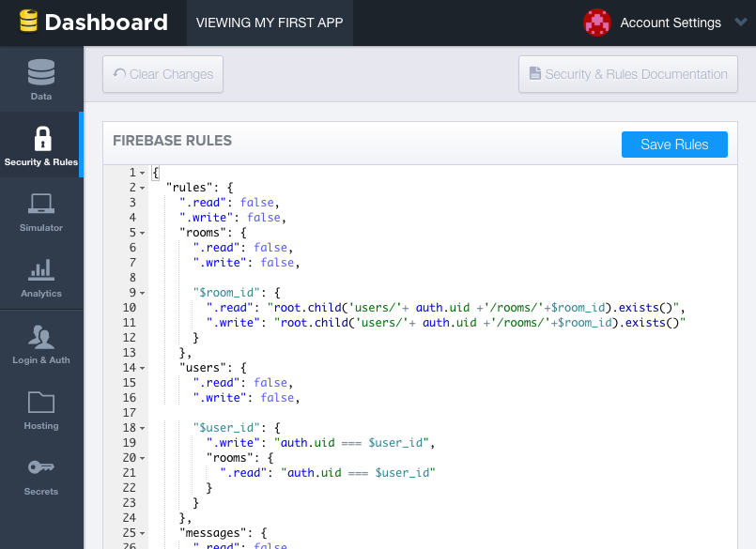Open Security & Rules Documentation link
The image size is (756, 549).
pyautogui.click(x=627, y=74)
